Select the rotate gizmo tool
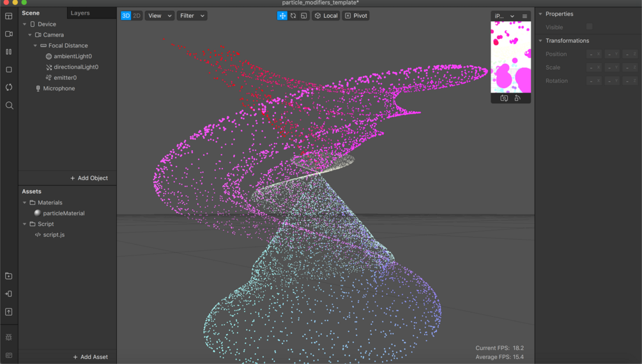 coord(293,15)
